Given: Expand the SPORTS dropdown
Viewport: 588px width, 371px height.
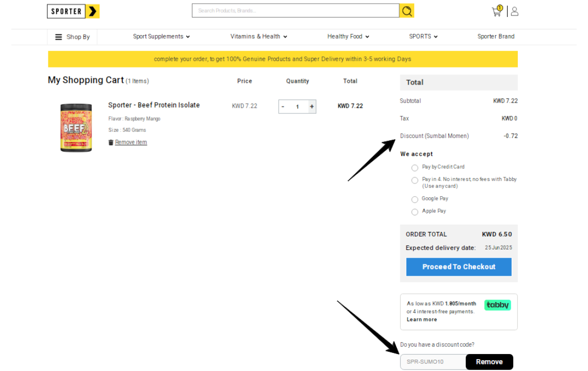Looking at the screenshot, I should coord(423,37).
